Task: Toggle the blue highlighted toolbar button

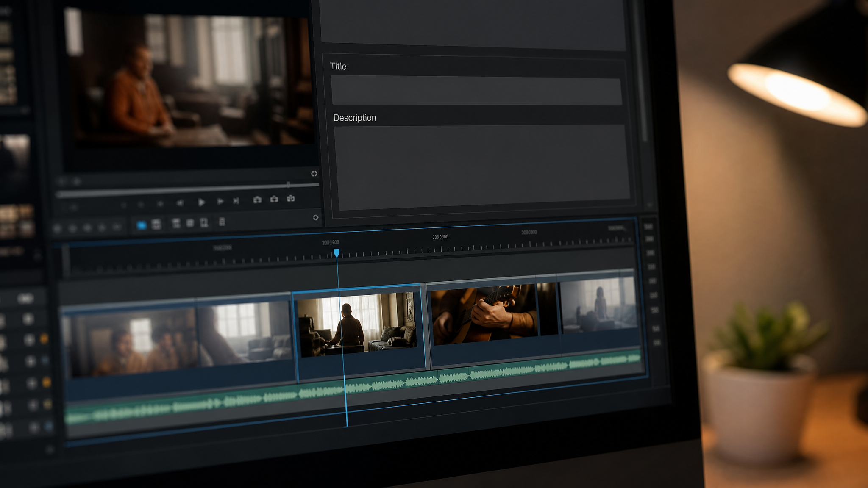Action: coord(142,225)
